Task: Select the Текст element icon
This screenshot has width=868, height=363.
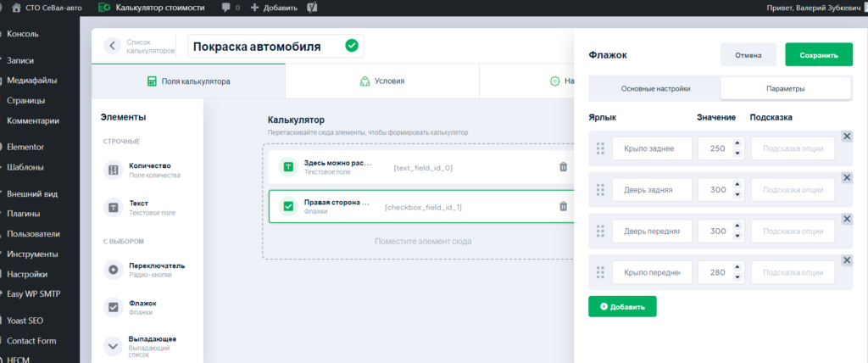Action: (113, 208)
